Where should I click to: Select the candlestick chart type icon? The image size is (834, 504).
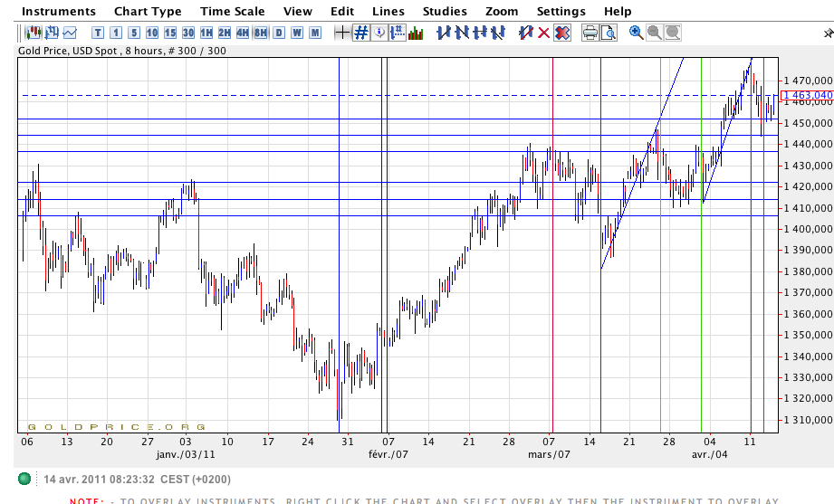[34, 33]
